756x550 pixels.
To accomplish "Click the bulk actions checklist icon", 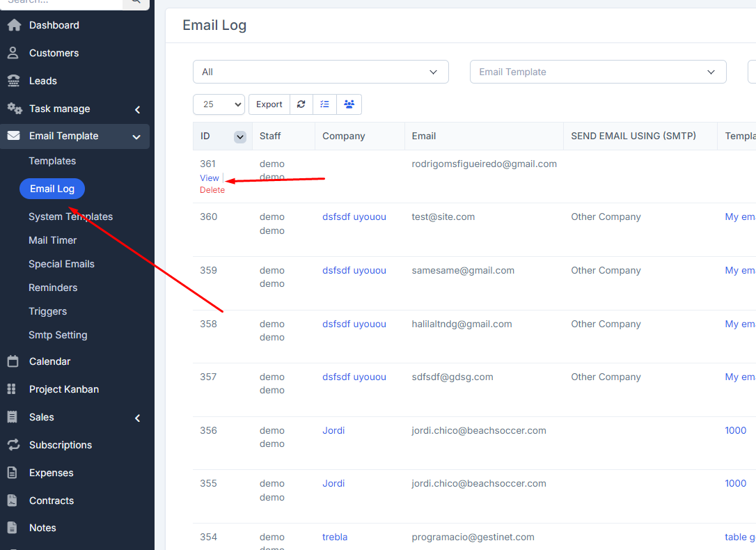I will pyautogui.click(x=324, y=104).
